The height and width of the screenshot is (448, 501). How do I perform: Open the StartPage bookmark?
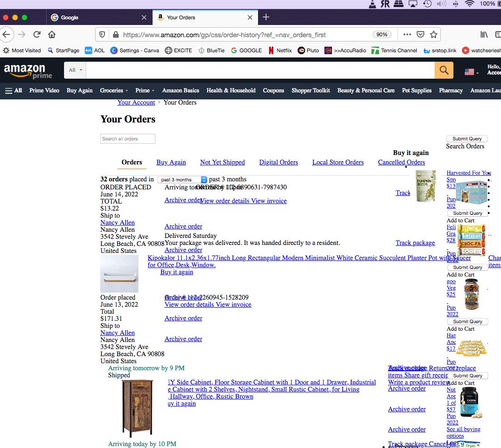coord(63,50)
